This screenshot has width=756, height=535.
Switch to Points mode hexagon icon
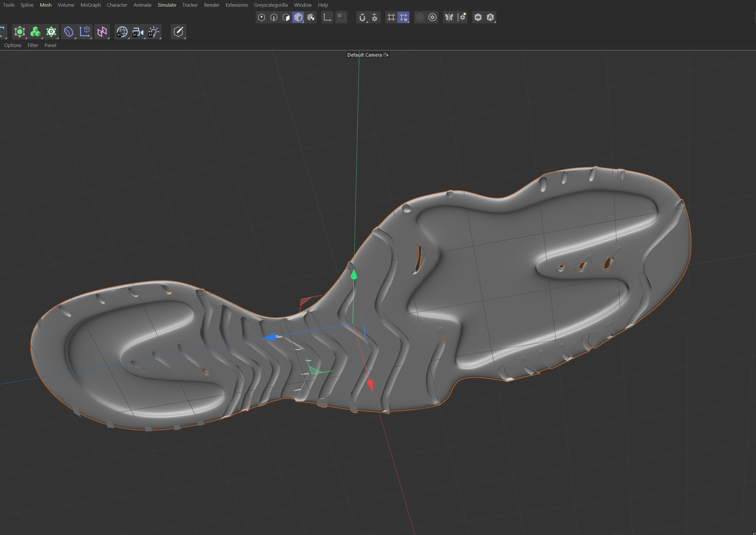pos(261,18)
